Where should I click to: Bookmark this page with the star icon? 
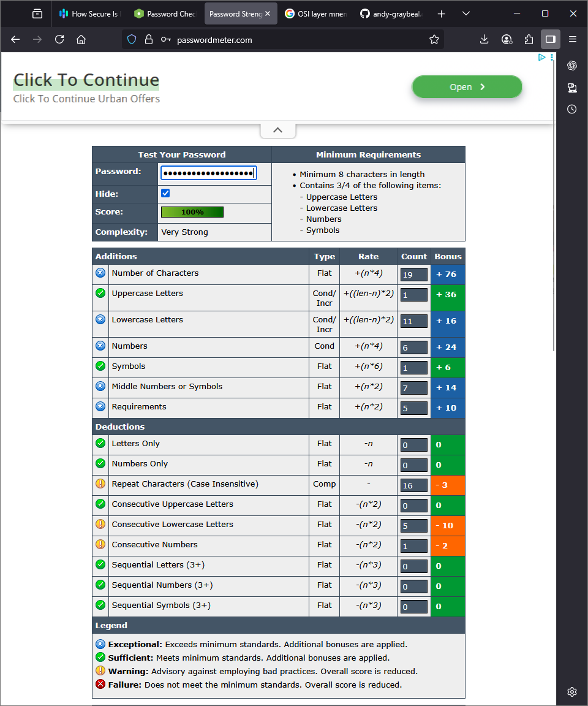point(434,39)
